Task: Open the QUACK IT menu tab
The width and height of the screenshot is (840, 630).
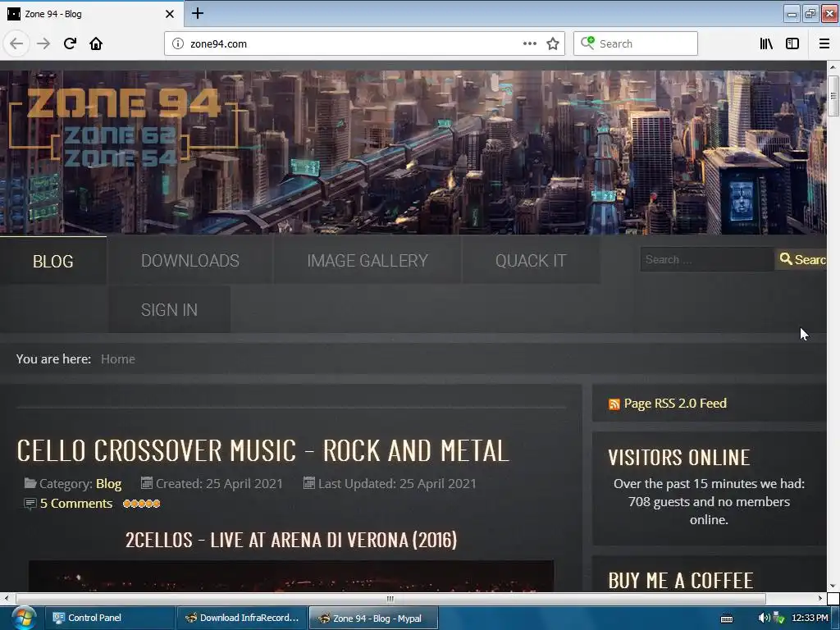Action: (x=531, y=260)
